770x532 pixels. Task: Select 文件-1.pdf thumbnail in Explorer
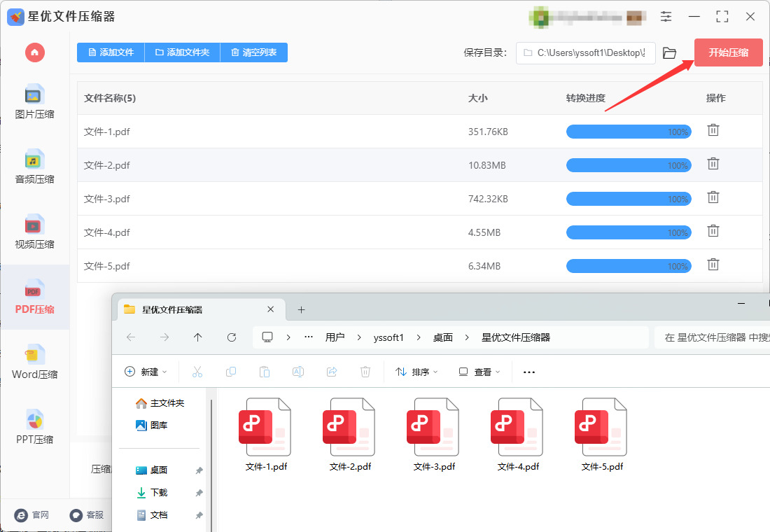pos(266,435)
